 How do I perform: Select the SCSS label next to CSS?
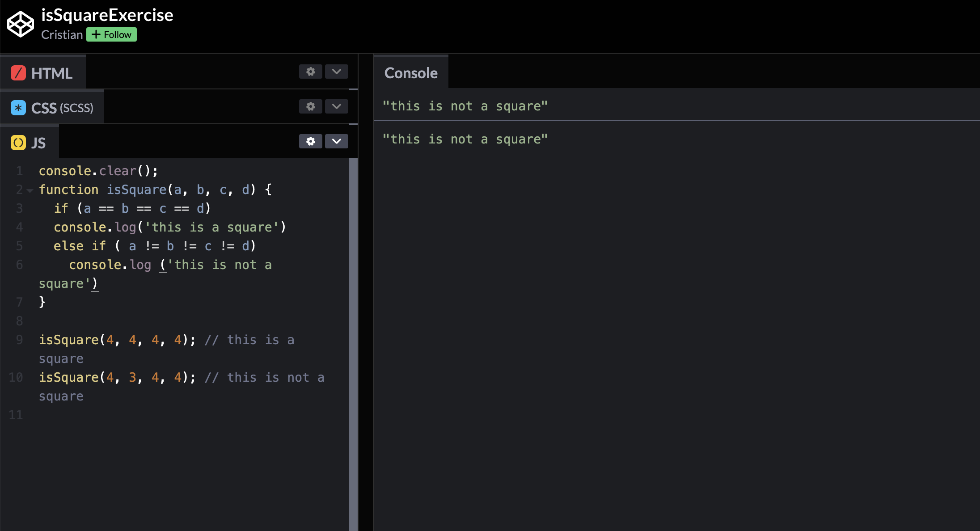tap(76, 108)
